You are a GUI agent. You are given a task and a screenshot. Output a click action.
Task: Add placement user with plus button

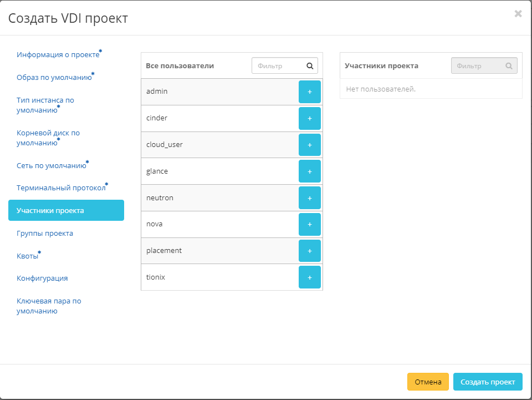pos(309,251)
